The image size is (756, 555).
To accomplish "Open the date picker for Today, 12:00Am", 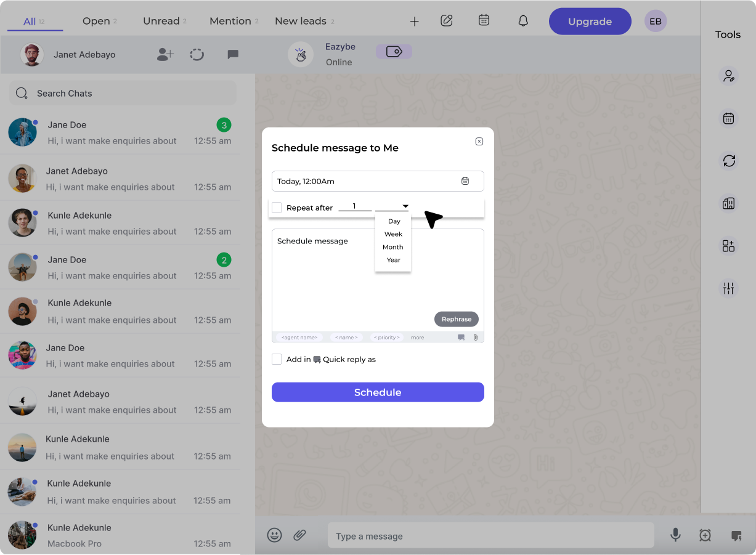I will coord(466,180).
